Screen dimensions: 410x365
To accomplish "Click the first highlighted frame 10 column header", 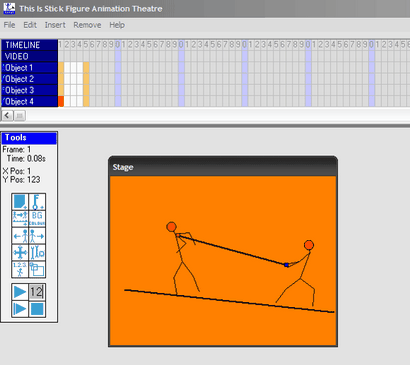I will pyautogui.click(x=118, y=45).
